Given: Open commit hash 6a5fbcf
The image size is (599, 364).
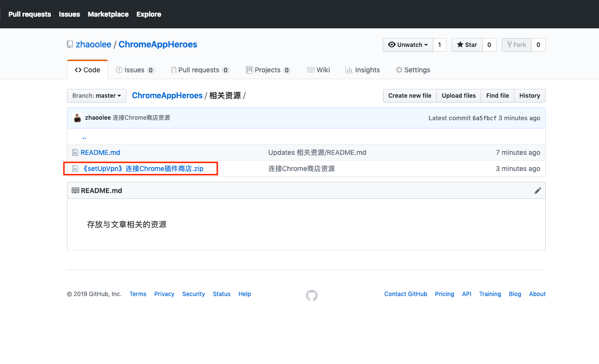Looking at the screenshot, I should click(484, 118).
